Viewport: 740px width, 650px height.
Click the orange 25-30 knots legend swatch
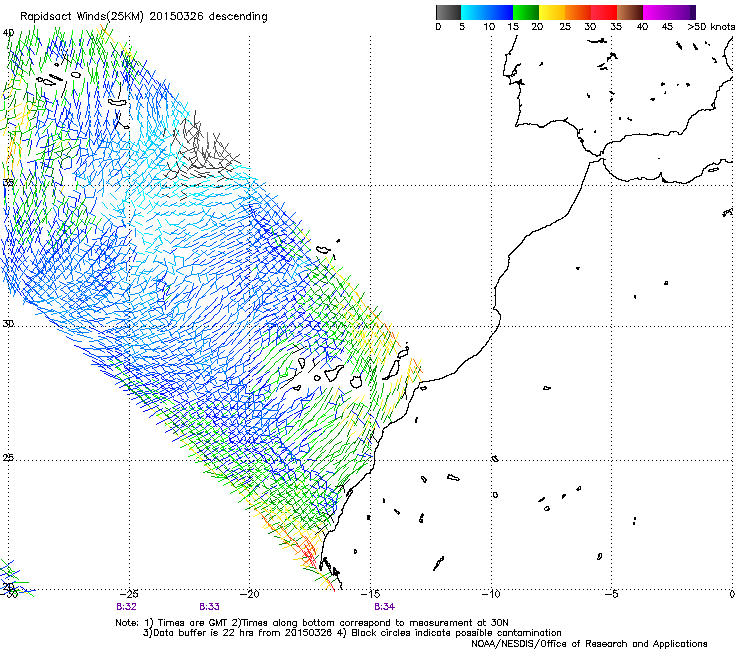[x=578, y=12]
